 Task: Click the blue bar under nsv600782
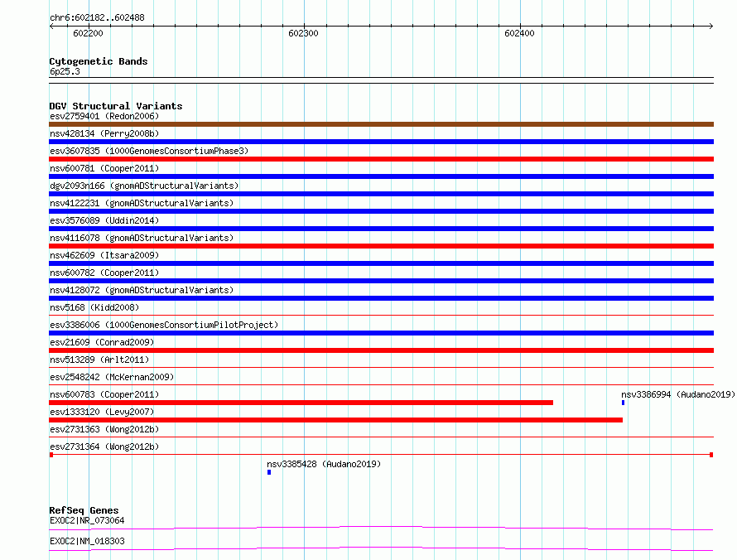tap(381, 281)
